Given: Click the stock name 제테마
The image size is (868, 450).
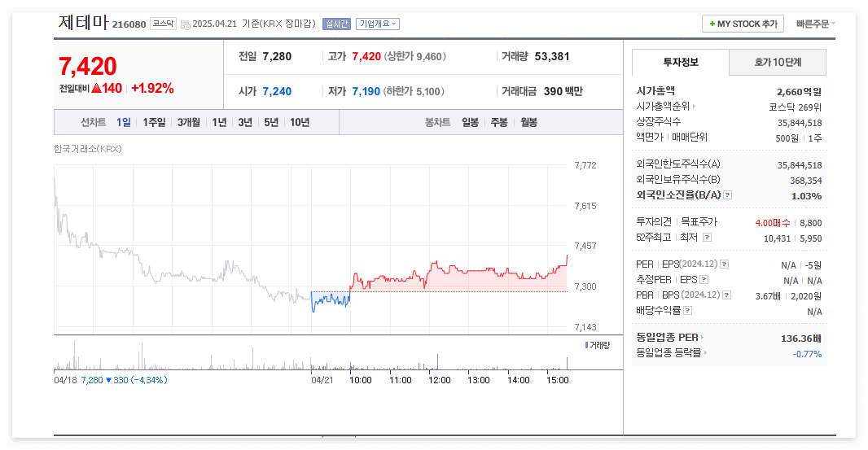Looking at the screenshot, I should (x=83, y=22).
